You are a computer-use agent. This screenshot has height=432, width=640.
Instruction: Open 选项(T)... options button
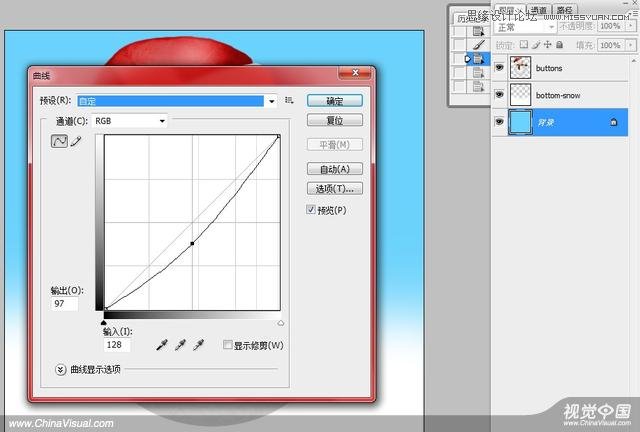tap(335, 188)
